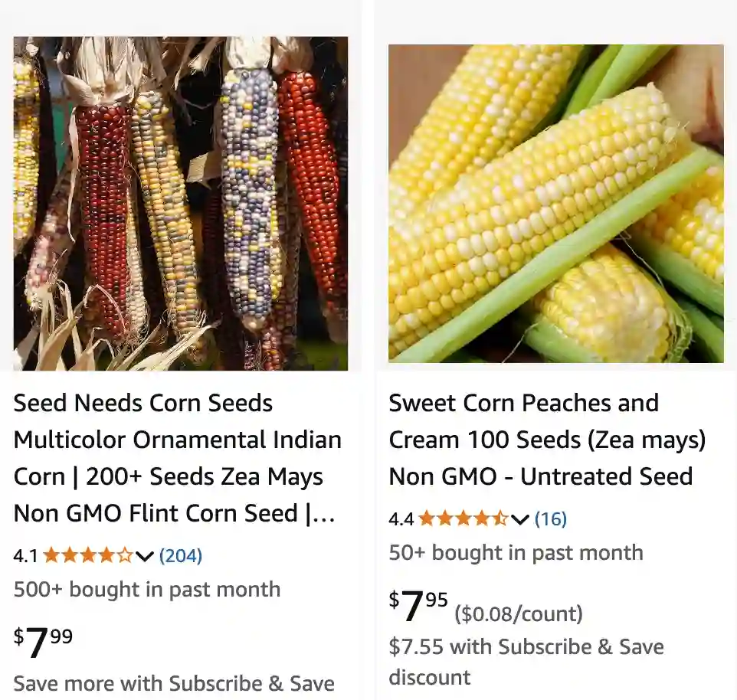Click "Save more with Subscribe & Save" text
The image size is (737, 700).
pos(174,683)
